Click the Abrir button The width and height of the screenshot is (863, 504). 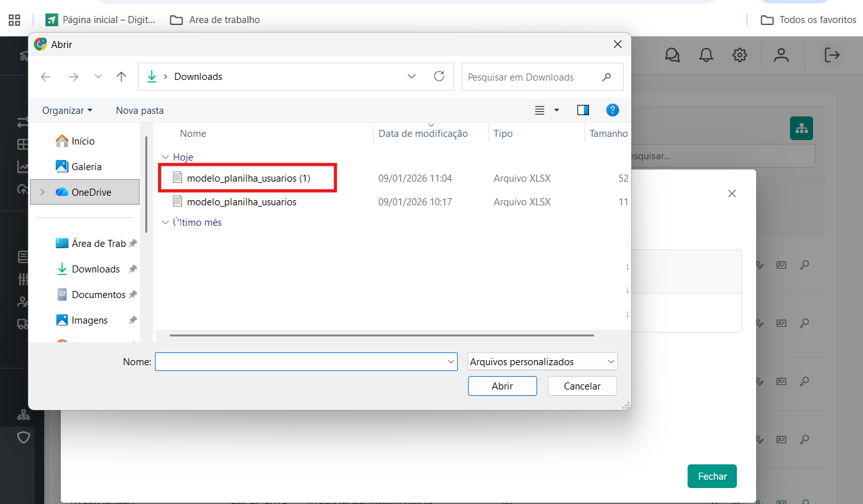(502, 386)
